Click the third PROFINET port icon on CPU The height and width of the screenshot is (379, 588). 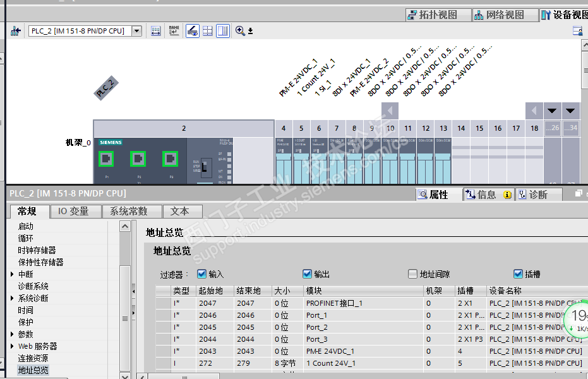171,159
